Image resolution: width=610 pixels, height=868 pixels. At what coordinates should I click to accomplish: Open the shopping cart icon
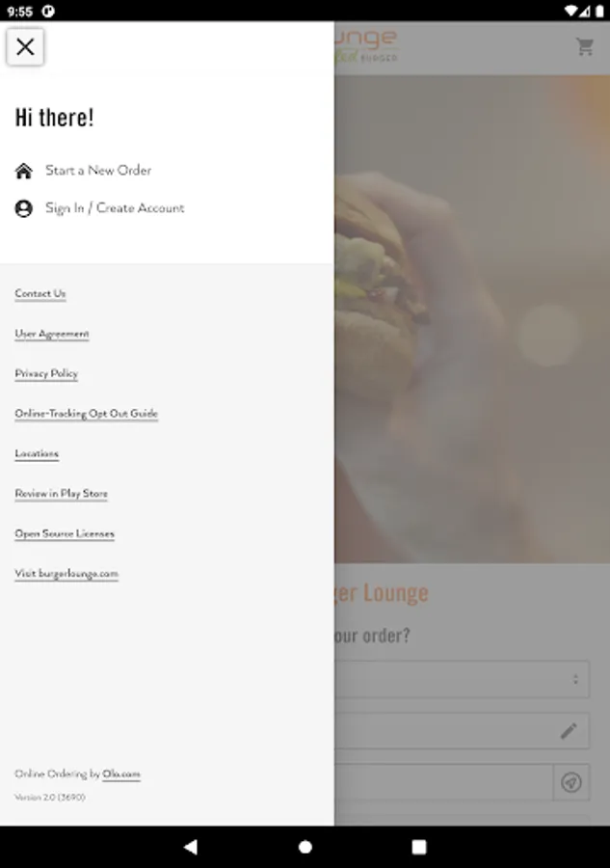click(x=585, y=47)
